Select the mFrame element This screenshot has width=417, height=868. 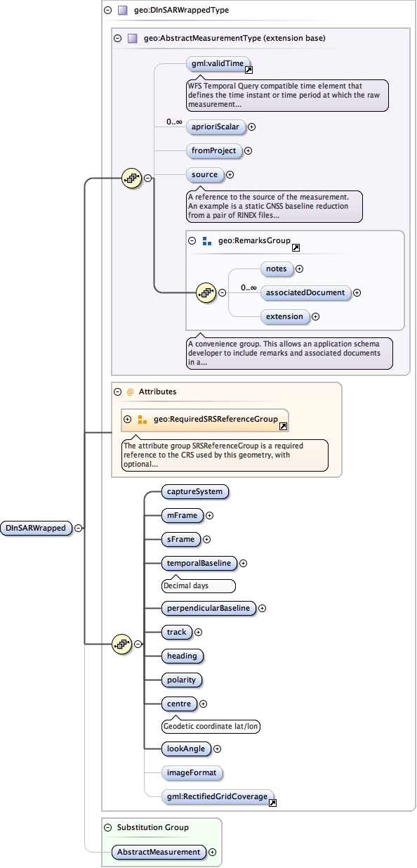tap(182, 515)
